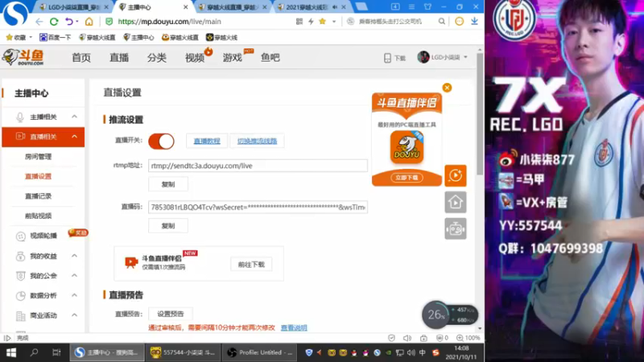Open 鱼吧 in the navigation
The height and width of the screenshot is (362, 644).
click(270, 57)
